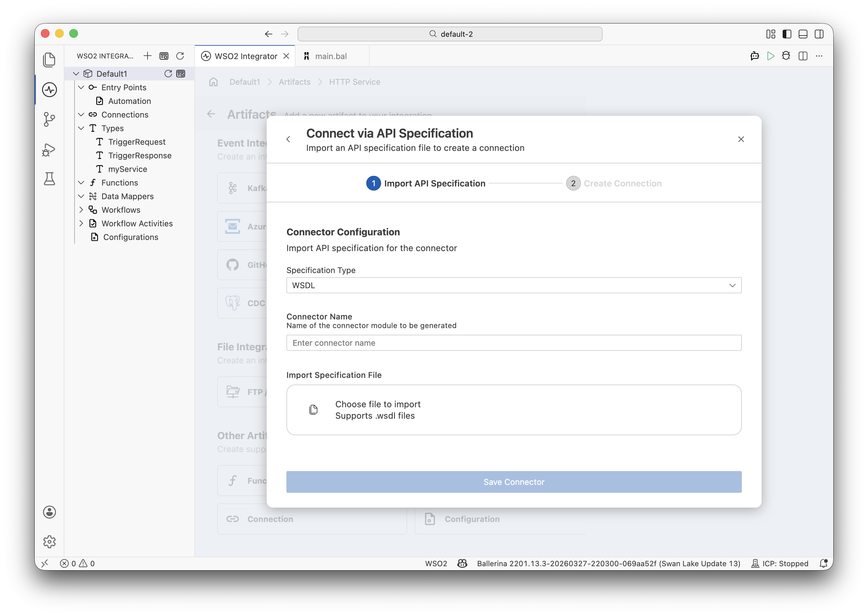Refresh the WSO2 Integrator sidebar panel
The width and height of the screenshot is (868, 616).
point(180,56)
